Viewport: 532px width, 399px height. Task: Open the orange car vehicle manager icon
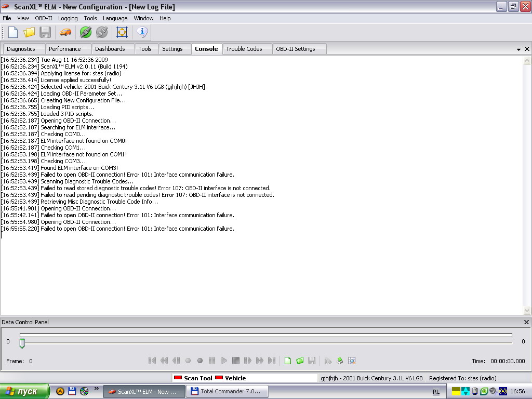click(x=65, y=32)
